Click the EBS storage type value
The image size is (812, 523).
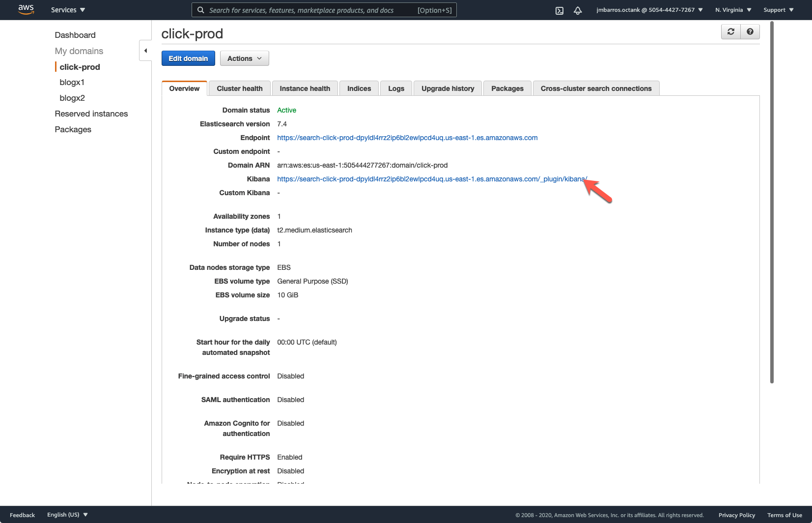284,267
